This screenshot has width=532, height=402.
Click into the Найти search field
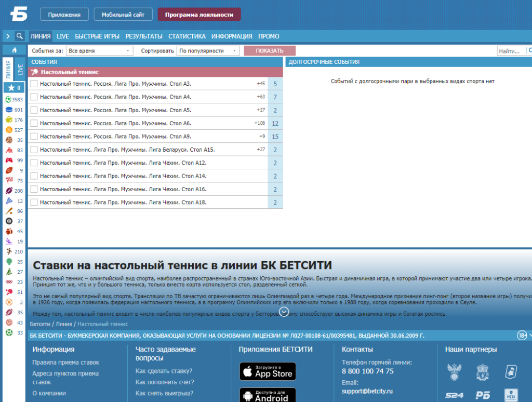tap(511, 51)
